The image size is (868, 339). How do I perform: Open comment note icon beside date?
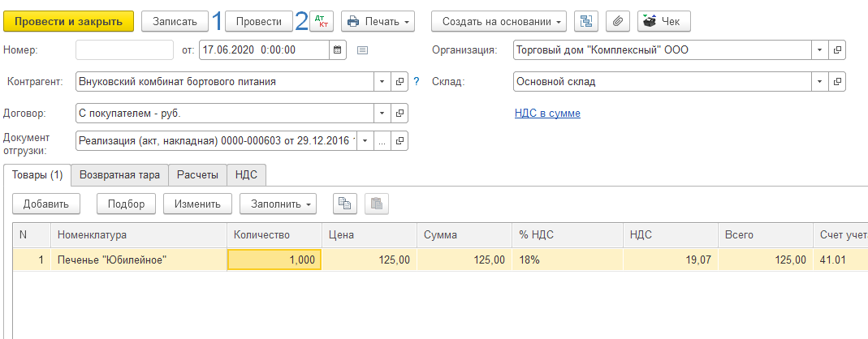pyautogui.click(x=362, y=49)
